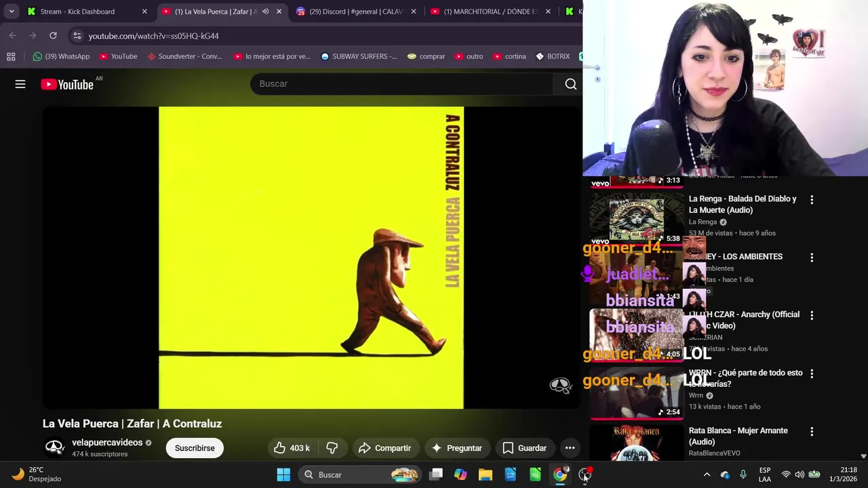The image size is (868, 488).
Task: Switch to MARCHITORIAL / DÓNDE tab
Action: 490,12
